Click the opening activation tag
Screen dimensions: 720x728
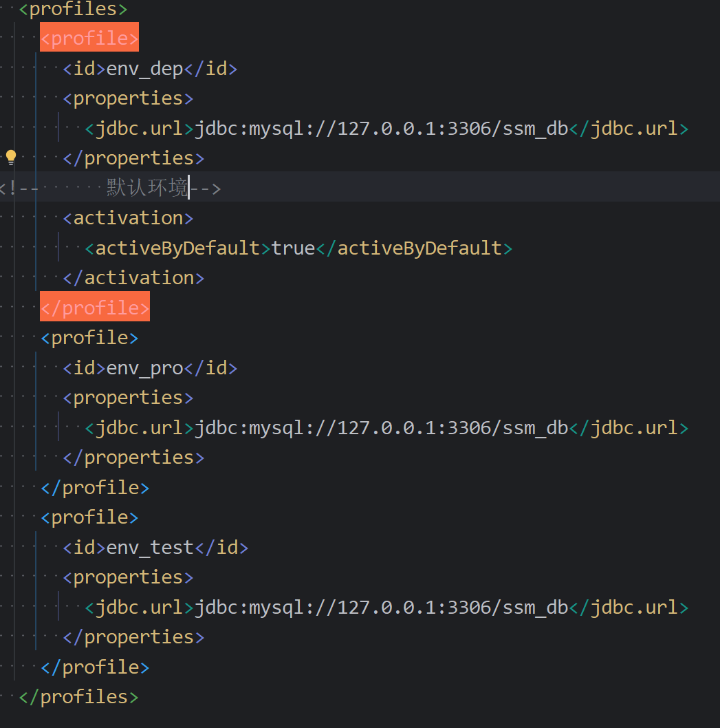(x=128, y=218)
